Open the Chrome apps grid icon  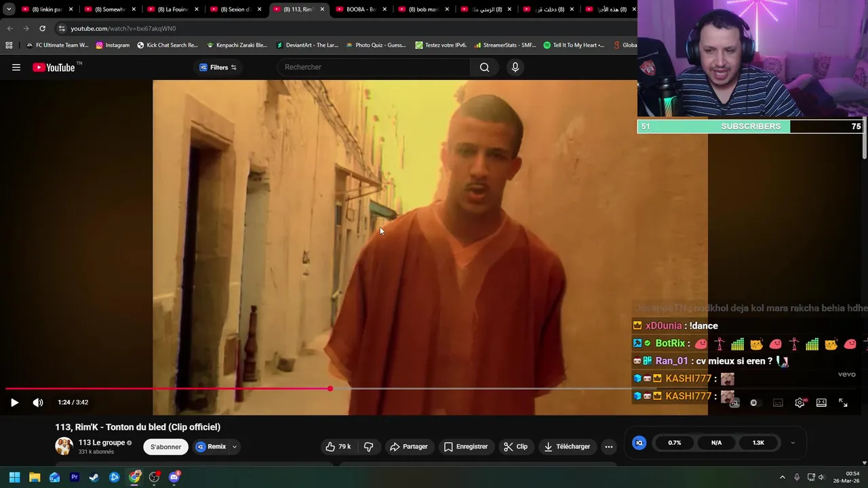coord(9,45)
